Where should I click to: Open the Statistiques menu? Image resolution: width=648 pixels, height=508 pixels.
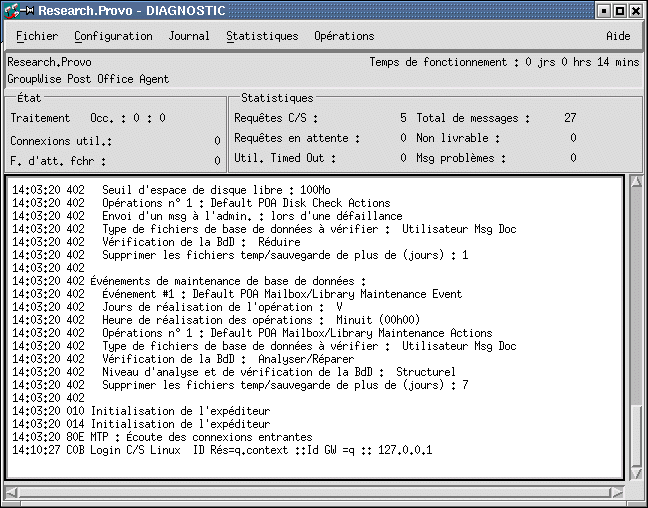point(262,36)
